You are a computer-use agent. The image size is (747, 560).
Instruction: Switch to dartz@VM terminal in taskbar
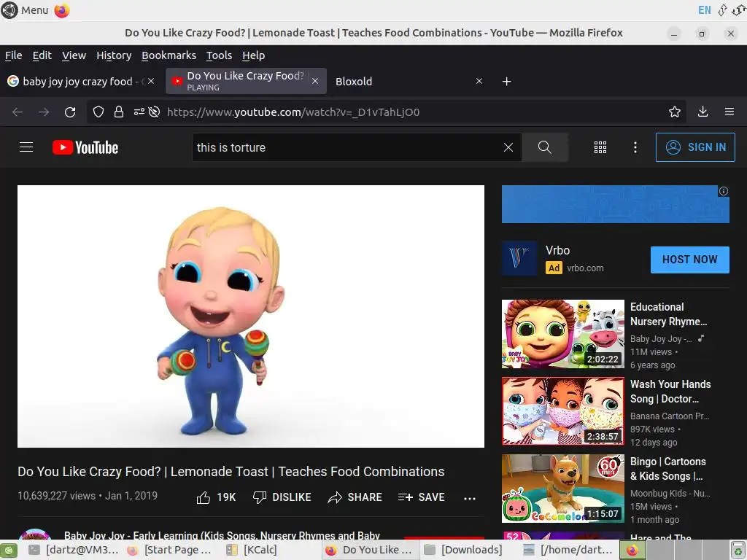[x=74, y=550]
